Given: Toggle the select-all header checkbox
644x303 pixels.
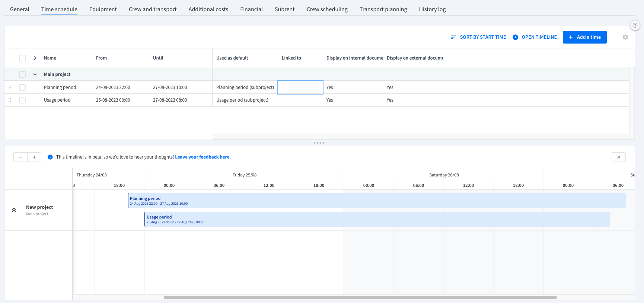Looking at the screenshot, I should (x=22, y=58).
